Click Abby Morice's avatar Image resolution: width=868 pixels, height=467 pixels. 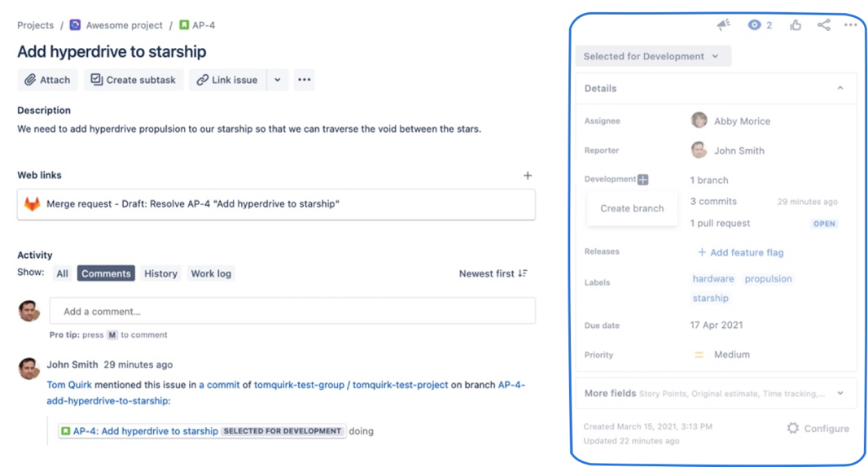click(x=699, y=120)
